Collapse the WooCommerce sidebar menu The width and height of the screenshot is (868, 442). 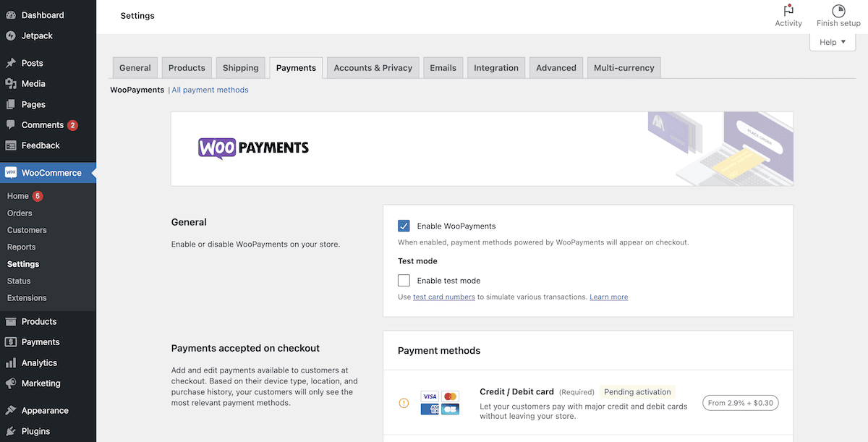point(51,173)
